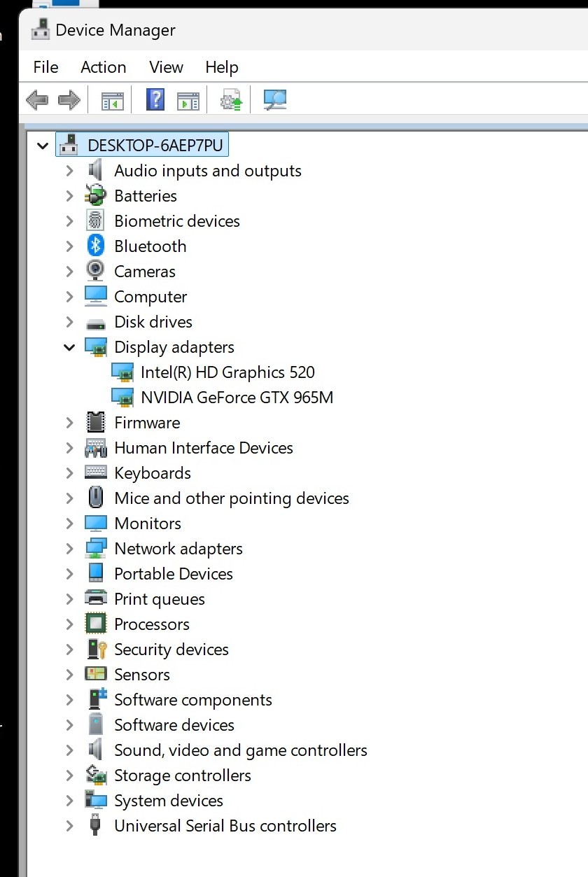Click the Batteries category icon
The width and height of the screenshot is (588, 877).
(x=96, y=195)
